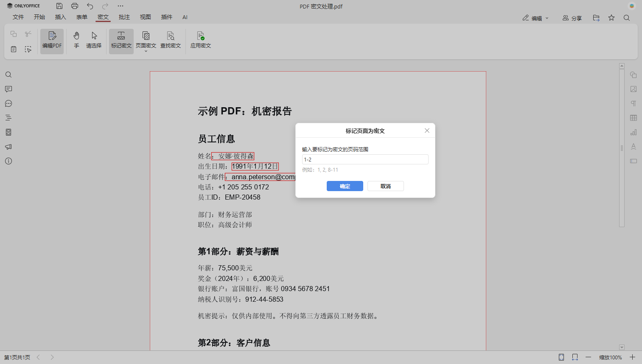642x364 pixels.
Task: Open chart settings in right sidebar
Action: click(633, 132)
